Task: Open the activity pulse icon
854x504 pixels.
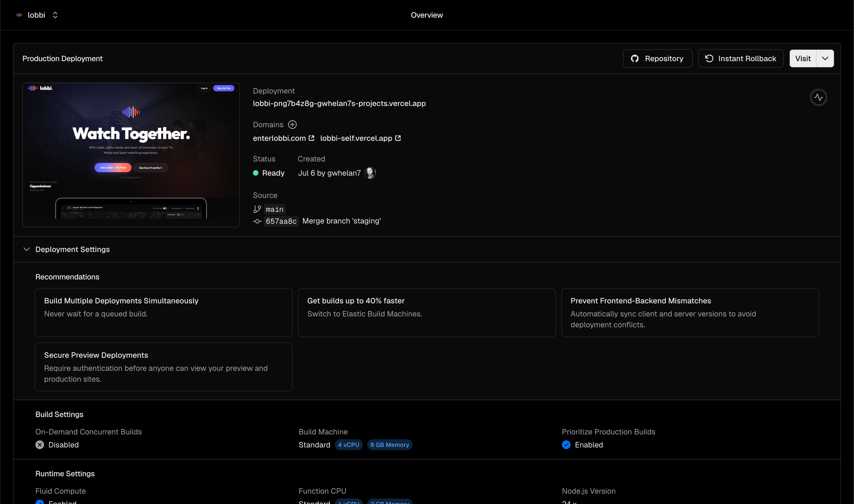Action: 818,98
